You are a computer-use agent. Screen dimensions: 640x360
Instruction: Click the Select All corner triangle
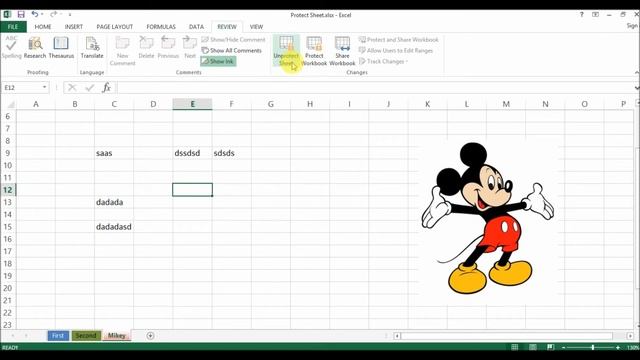[x=10, y=104]
